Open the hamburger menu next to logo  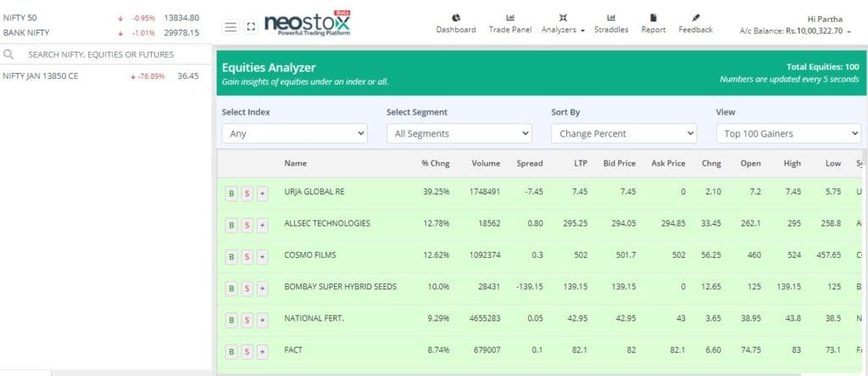click(x=231, y=26)
